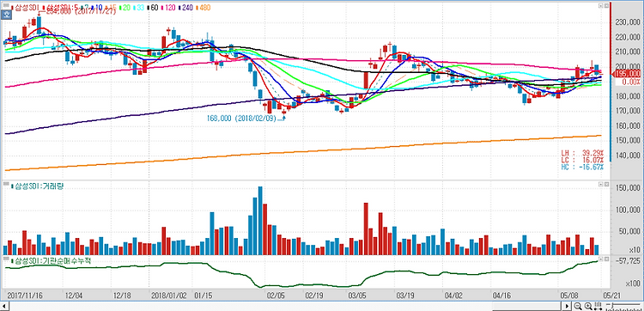The height and width of the screenshot is (311, 644).
Task: Open the volume panel dropdown arrow
Action: [x=600, y=185]
